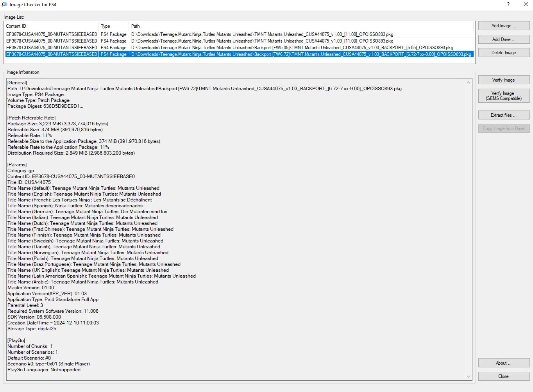Click the Master Version: 01.00 line
The image size is (533, 392).
point(31,288)
